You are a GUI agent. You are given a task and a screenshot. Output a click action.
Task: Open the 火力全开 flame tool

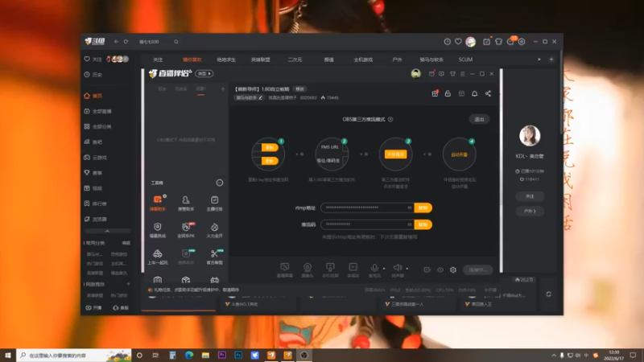coord(214,230)
